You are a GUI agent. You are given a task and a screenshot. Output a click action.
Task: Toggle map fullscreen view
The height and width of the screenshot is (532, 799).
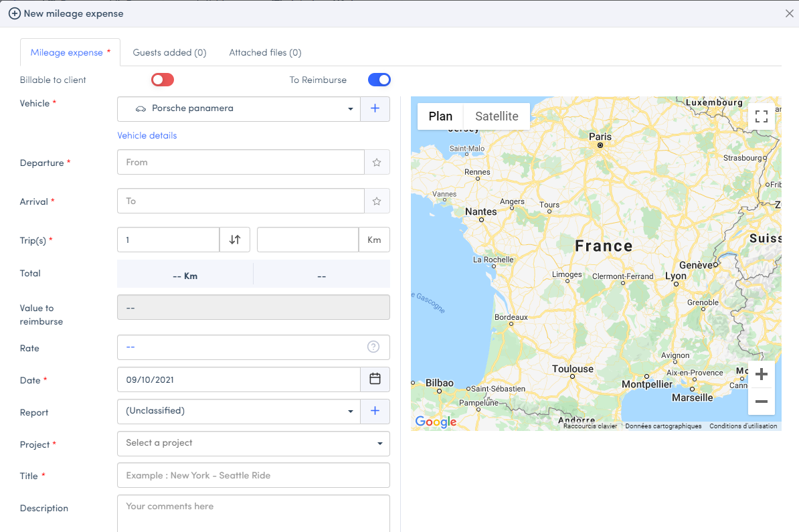click(761, 116)
